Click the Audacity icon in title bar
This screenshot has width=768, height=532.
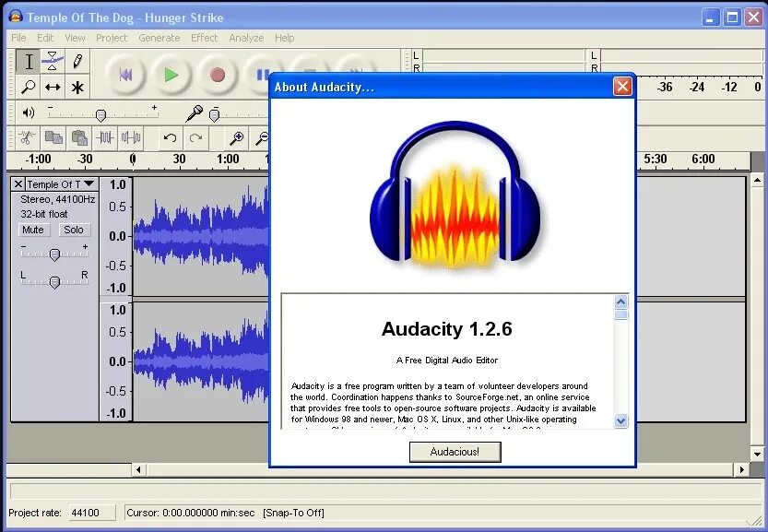point(15,17)
